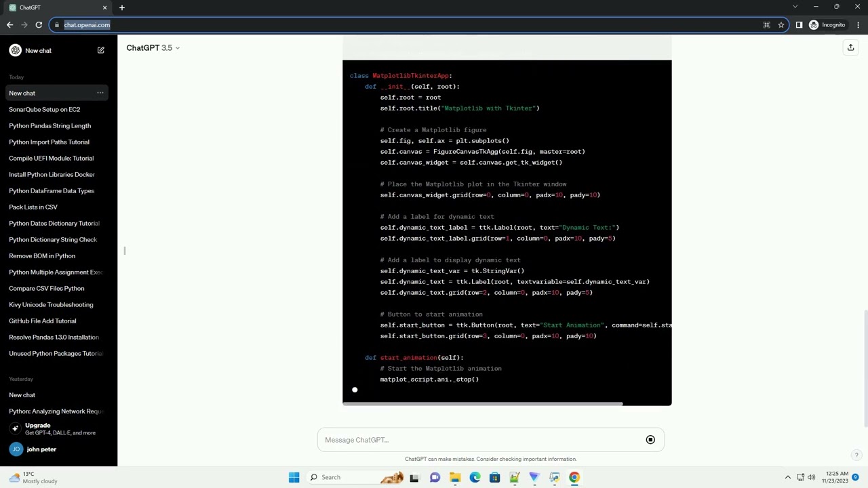Screen dimensions: 868x488
Task: Click the share chat upload icon
Action: pos(850,47)
